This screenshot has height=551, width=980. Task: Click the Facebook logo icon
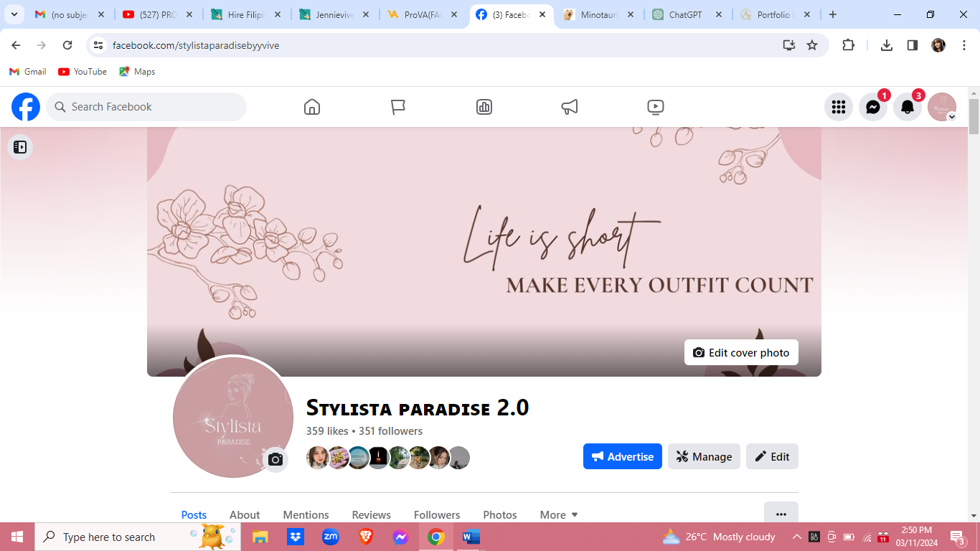[x=26, y=107]
